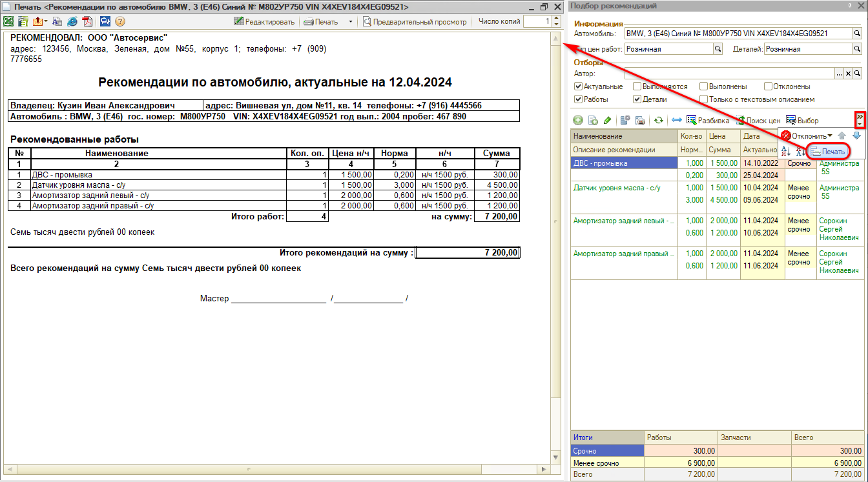Click the Число копий input field
Screen dimensions: 868x482
coord(537,21)
